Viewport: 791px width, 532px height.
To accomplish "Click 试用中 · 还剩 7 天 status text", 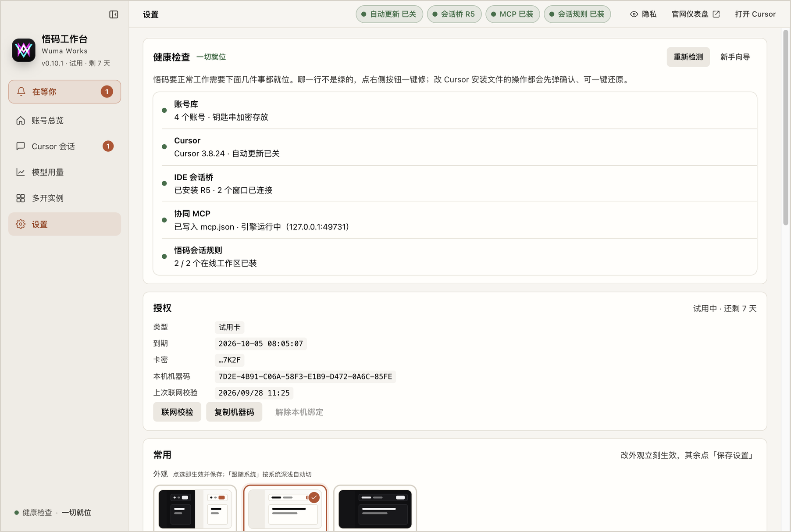I will (725, 308).
